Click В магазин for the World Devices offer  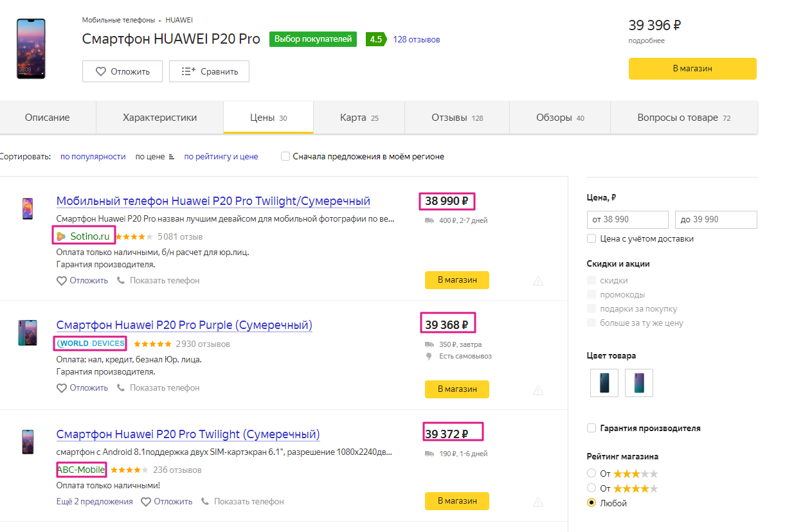point(457,389)
